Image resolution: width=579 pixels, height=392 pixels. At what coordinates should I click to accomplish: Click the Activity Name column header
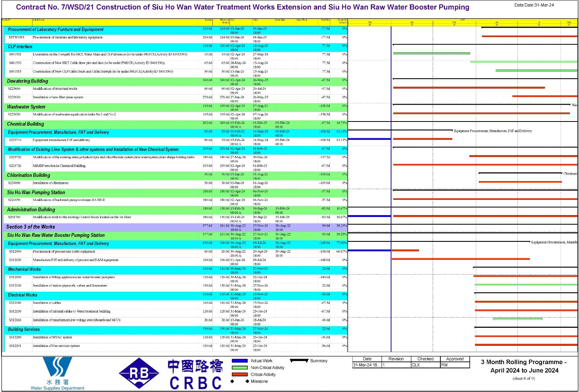39,19
